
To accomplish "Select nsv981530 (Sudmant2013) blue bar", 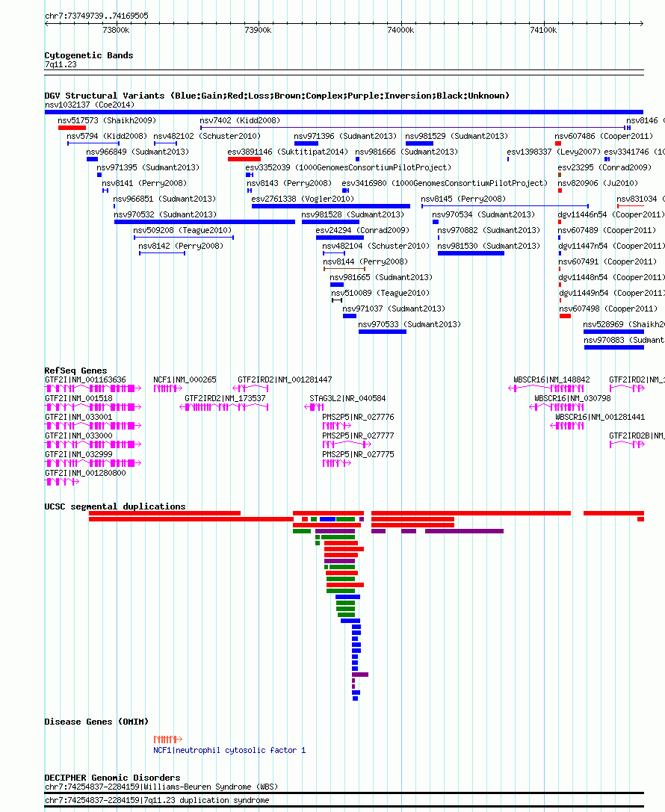I will 471,253.
